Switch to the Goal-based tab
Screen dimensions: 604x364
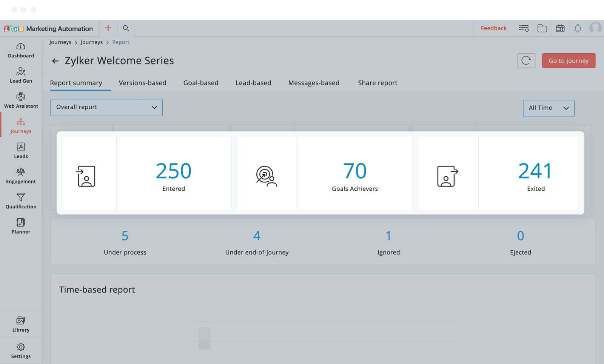pyautogui.click(x=201, y=83)
